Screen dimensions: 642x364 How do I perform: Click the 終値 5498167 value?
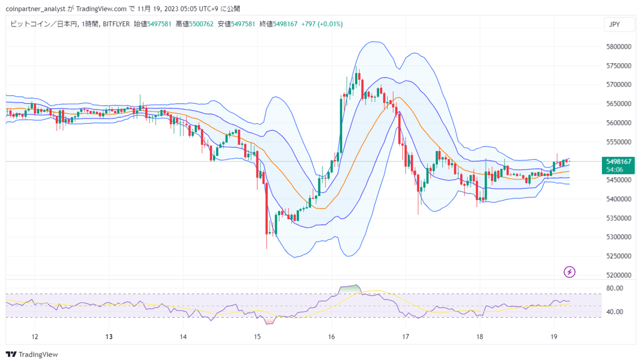click(x=278, y=24)
